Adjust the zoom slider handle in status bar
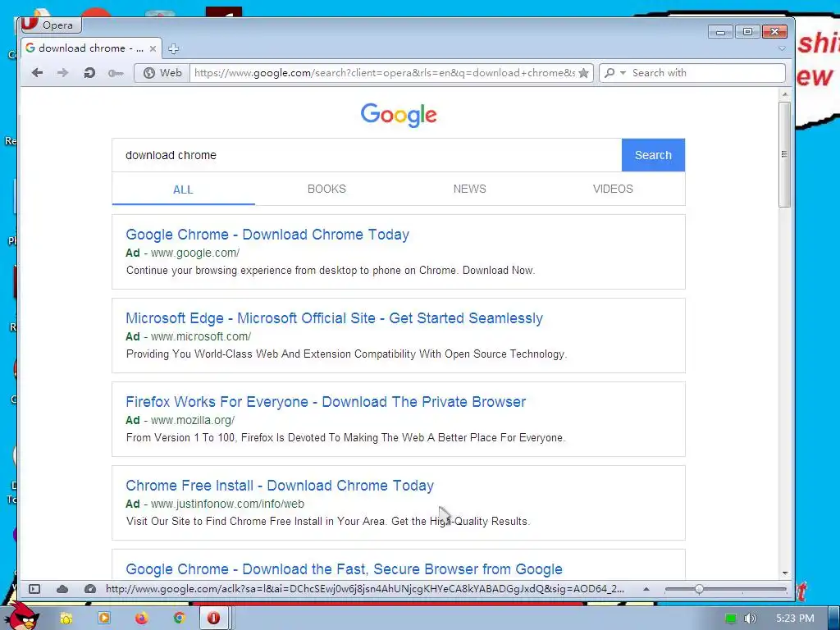Screen dimensions: 840x630 (699, 589)
